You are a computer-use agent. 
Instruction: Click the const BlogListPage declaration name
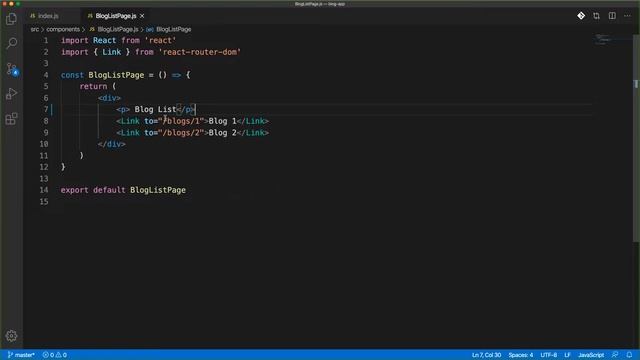tap(116, 75)
